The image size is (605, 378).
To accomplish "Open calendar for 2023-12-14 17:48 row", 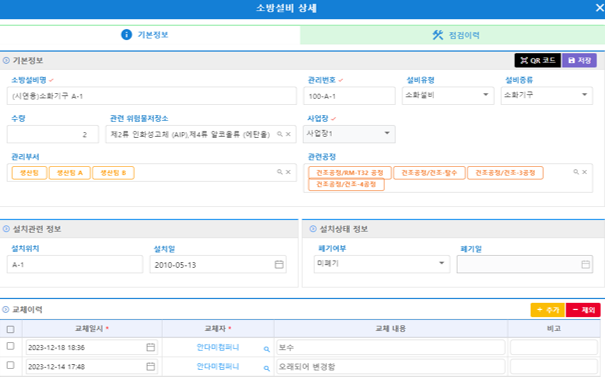I will coord(150,366).
